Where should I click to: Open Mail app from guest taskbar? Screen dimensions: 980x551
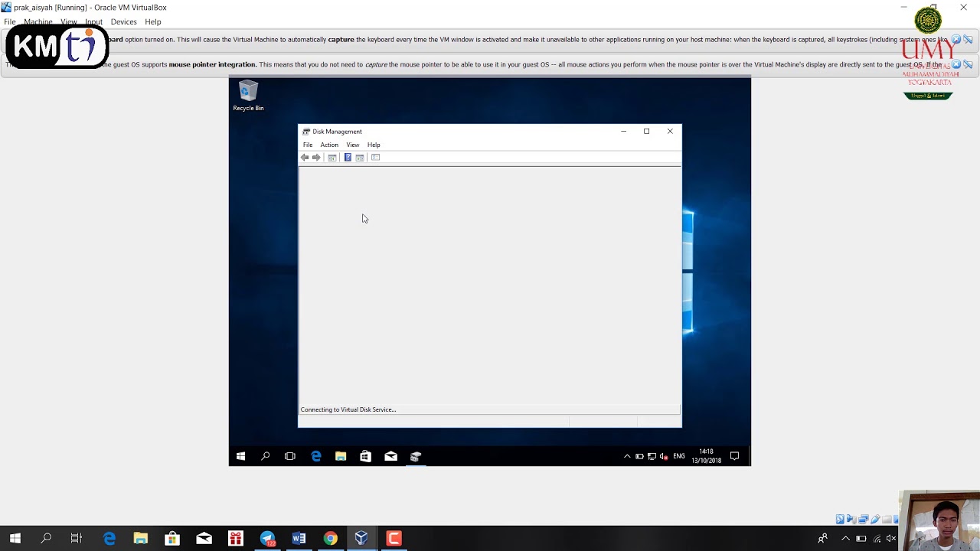[x=390, y=456]
